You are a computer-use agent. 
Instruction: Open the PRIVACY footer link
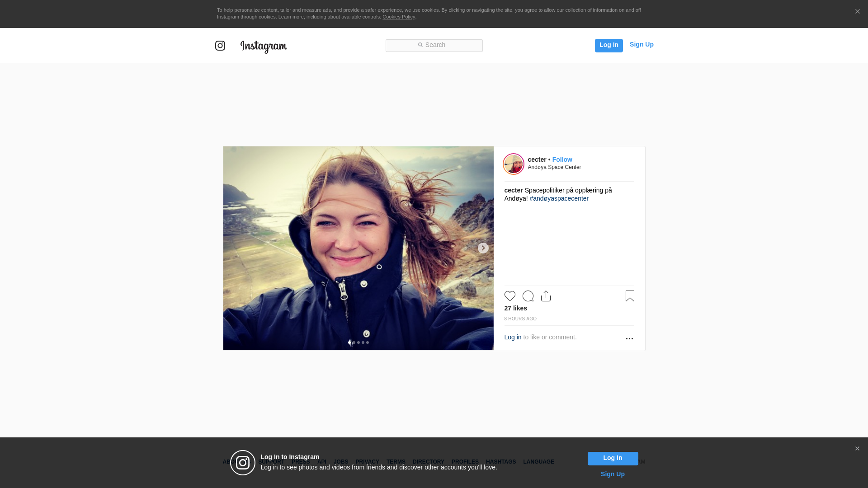point(367,462)
